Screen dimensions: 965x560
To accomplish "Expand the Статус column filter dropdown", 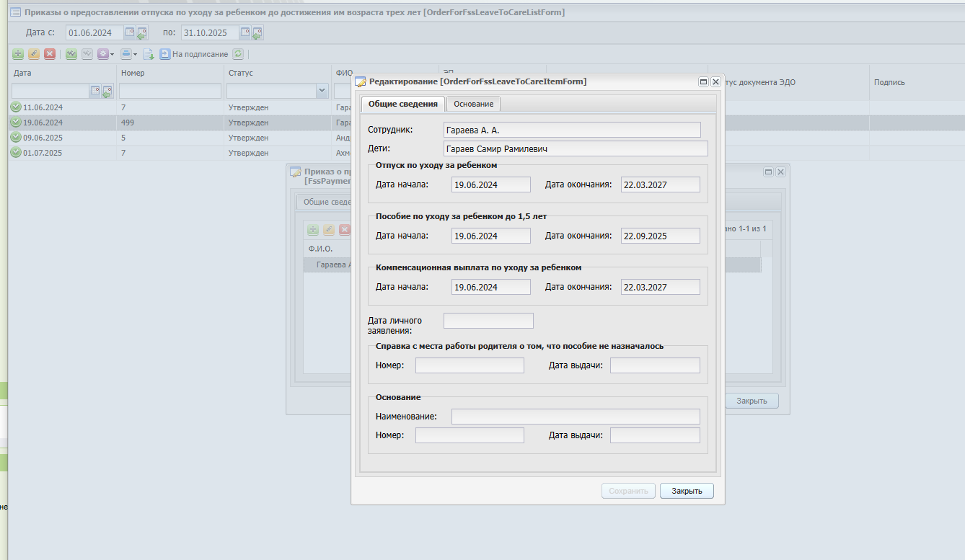I will 322,91.
